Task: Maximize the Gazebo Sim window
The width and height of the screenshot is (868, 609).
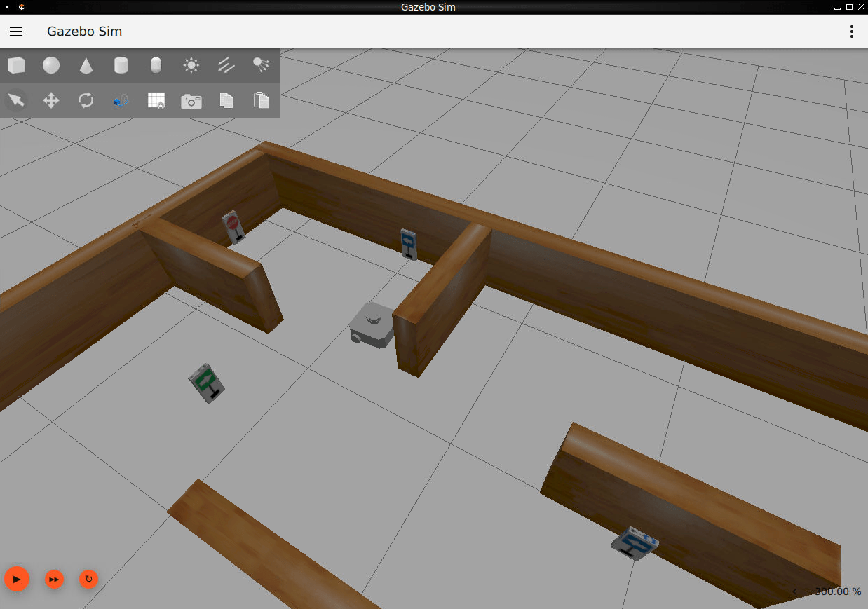Action: click(x=849, y=6)
